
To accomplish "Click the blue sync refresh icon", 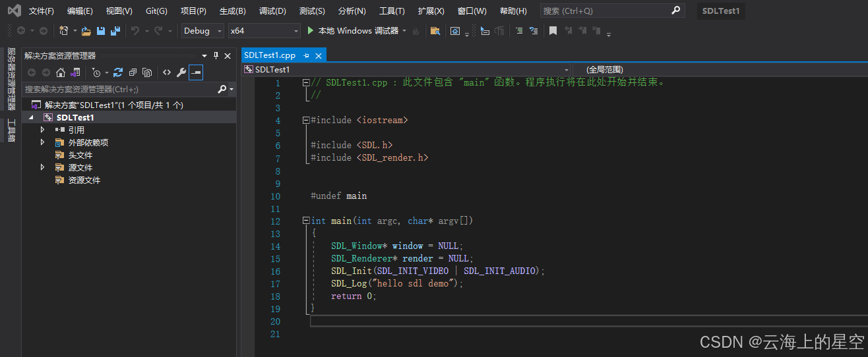I will (x=118, y=72).
